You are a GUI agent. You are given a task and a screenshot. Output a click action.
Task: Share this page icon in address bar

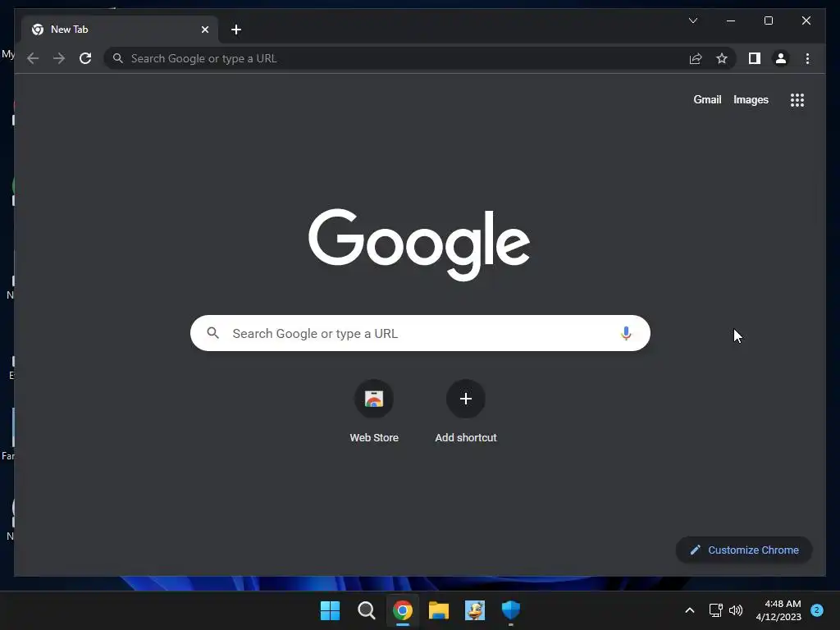point(696,58)
